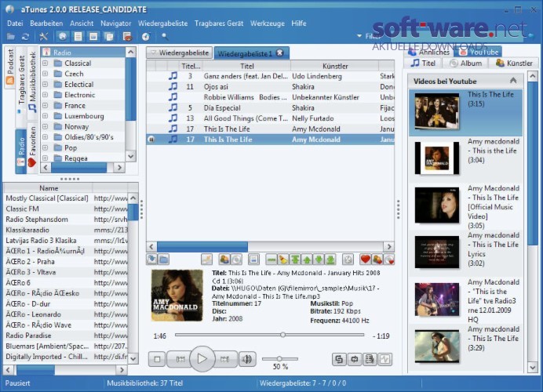Toggle mute with the speaker button

[x=247, y=359]
